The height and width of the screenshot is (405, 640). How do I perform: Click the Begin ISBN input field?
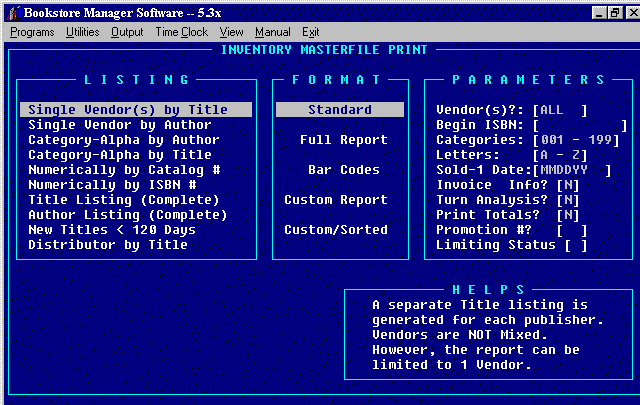pos(580,125)
